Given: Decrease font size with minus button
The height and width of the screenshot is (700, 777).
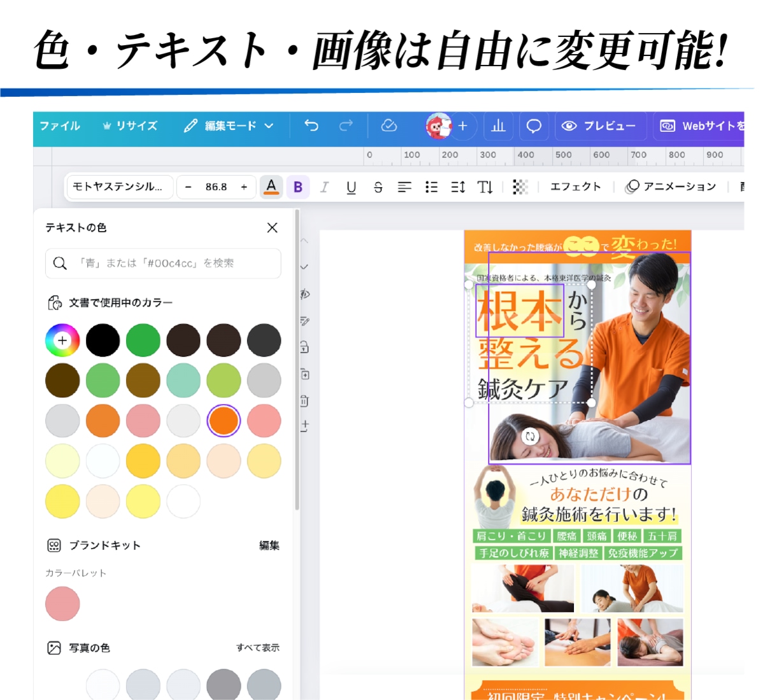Looking at the screenshot, I should coord(188,187).
